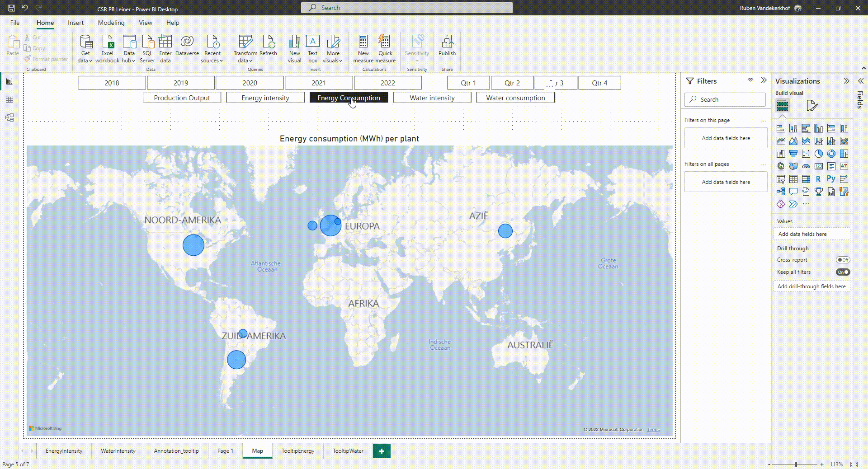This screenshot has height=469, width=868.
Task: Switch to Model view in left sidebar
Action: tap(9, 117)
